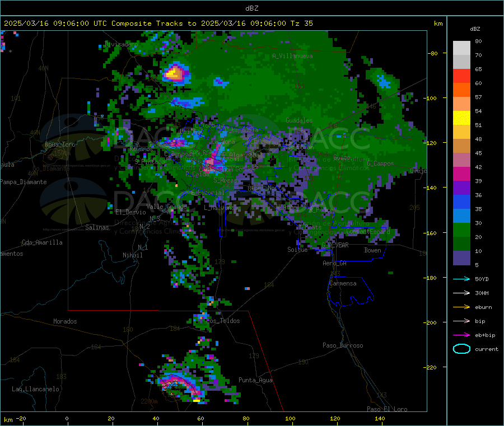The height and width of the screenshot is (426, 504).
Task: Click the 'dBZ' title at the top center
Action: click(x=251, y=8)
